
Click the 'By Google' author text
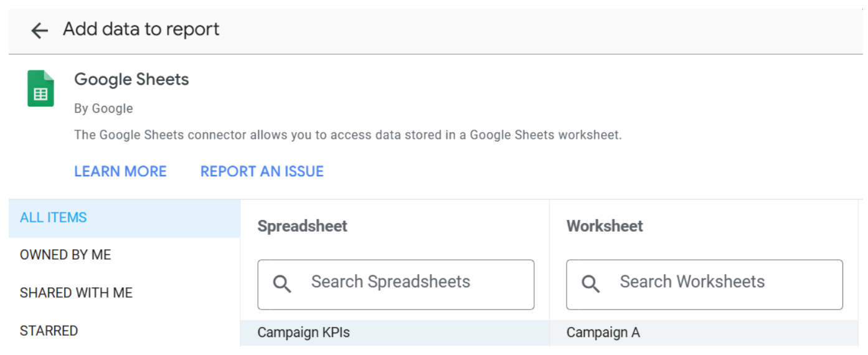click(103, 108)
